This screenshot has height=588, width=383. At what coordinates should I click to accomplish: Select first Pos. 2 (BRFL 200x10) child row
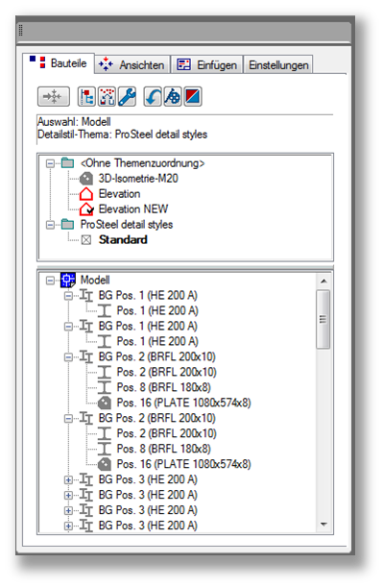167,372
